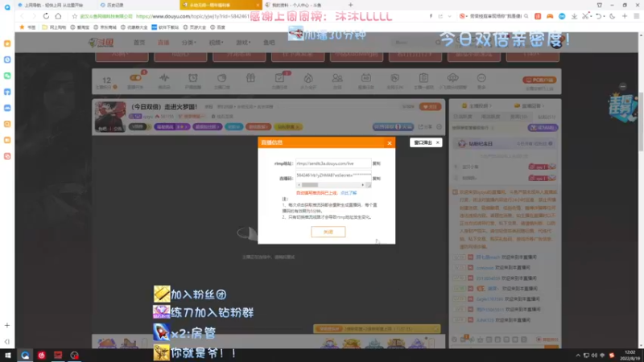Open the shield icon in streamer toolbar
The image size is (644, 362).
coord(394,78)
